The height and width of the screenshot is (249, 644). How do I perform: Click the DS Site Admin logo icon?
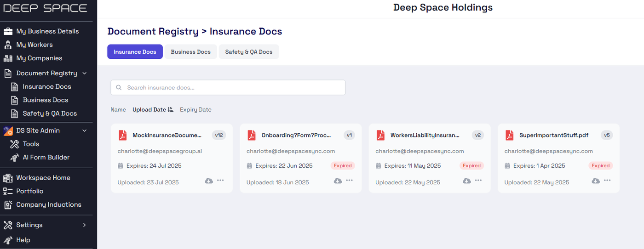8,130
